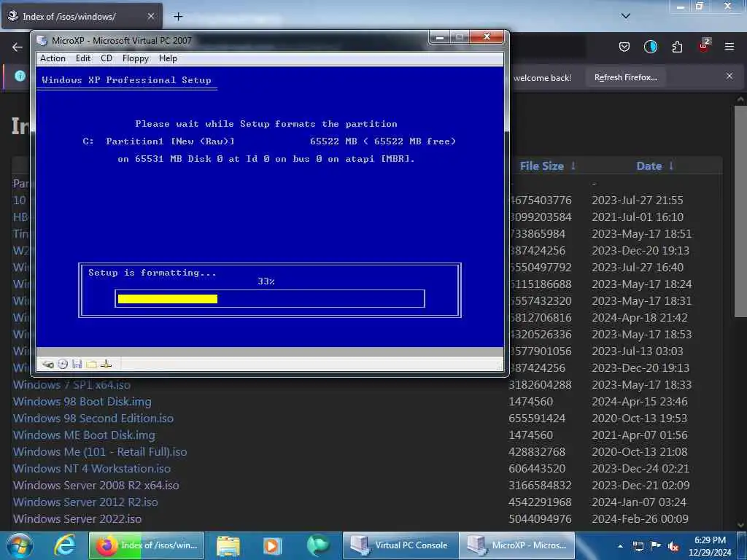Open the Floppy menu in Virtual PC
Image resolution: width=747 pixels, height=560 pixels.
click(x=135, y=58)
